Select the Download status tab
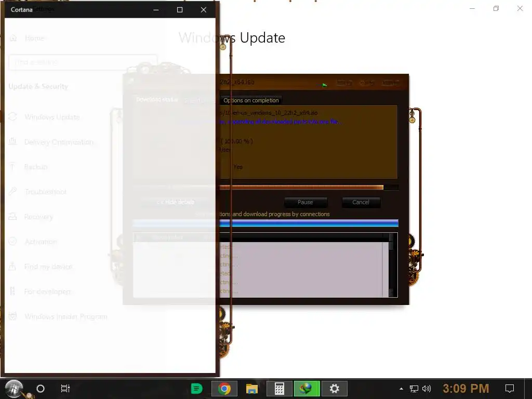This screenshot has height=399, width=532. click(x=157, y=99)
